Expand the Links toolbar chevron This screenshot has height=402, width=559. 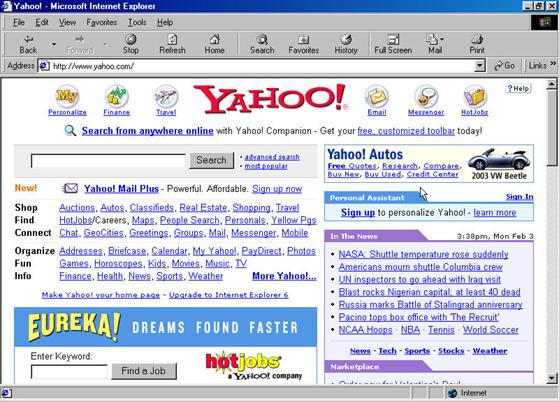[553, 63]
